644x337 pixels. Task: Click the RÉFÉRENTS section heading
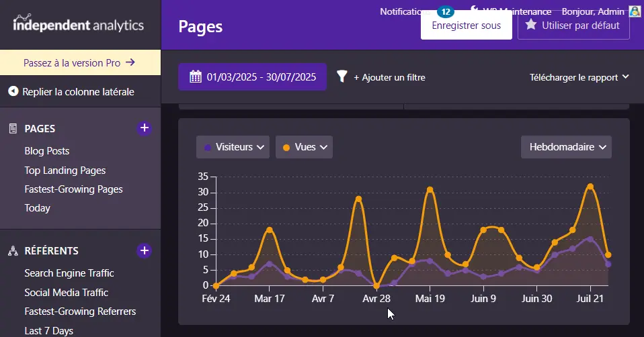click(51, 250)
